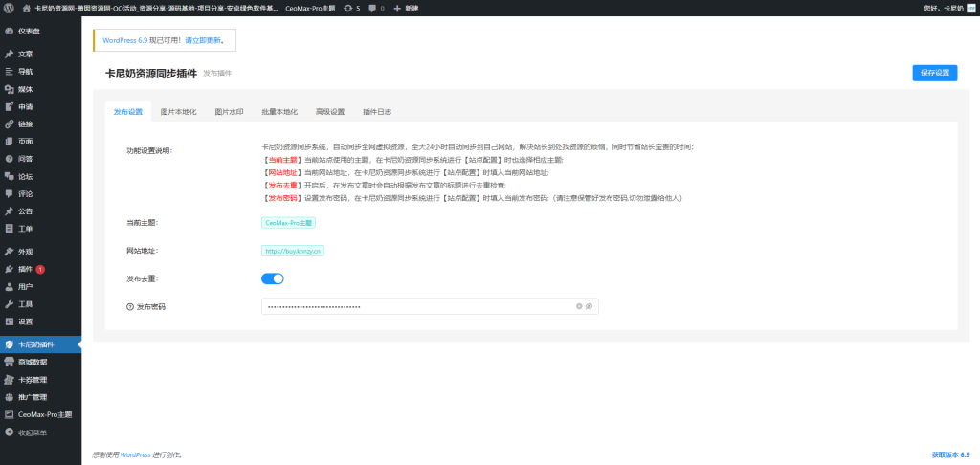Click the 发布去重： field label

coord(142,278)
